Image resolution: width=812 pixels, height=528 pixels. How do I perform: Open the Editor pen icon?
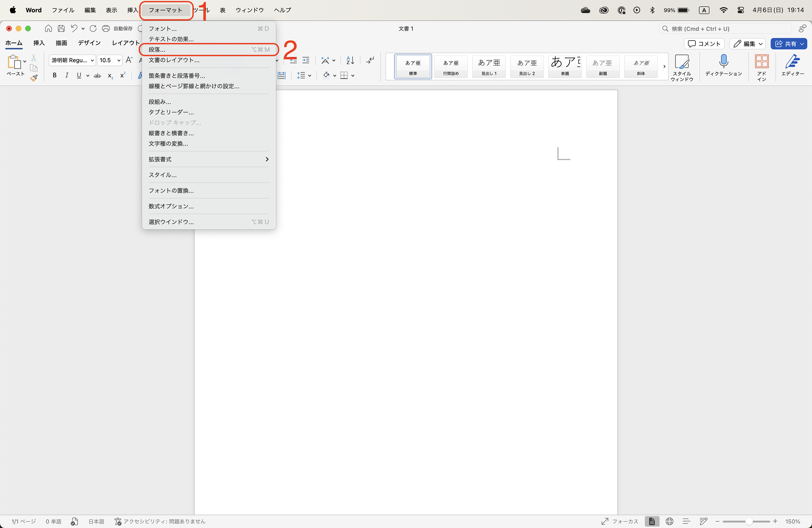click(793, 65)
